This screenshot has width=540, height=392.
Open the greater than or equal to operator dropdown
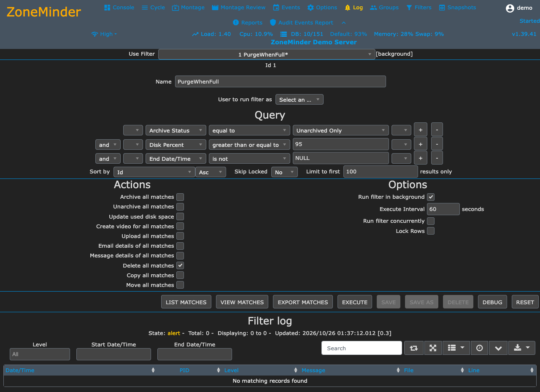[250, 145]
